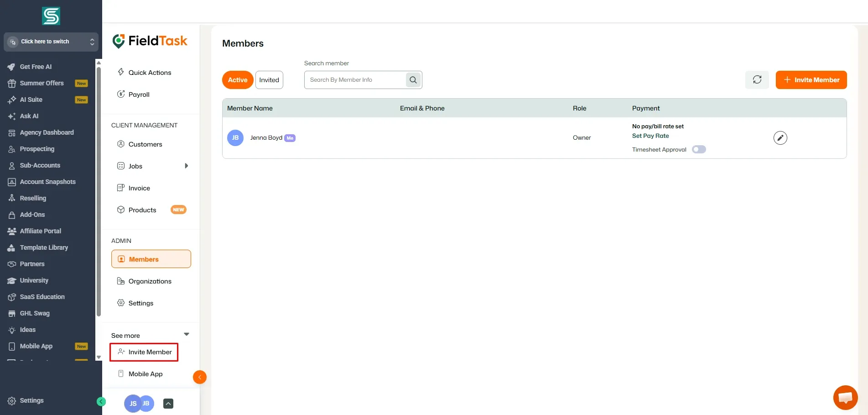
Task: Click the JS JB user avatars
Action: coord(139,403)
